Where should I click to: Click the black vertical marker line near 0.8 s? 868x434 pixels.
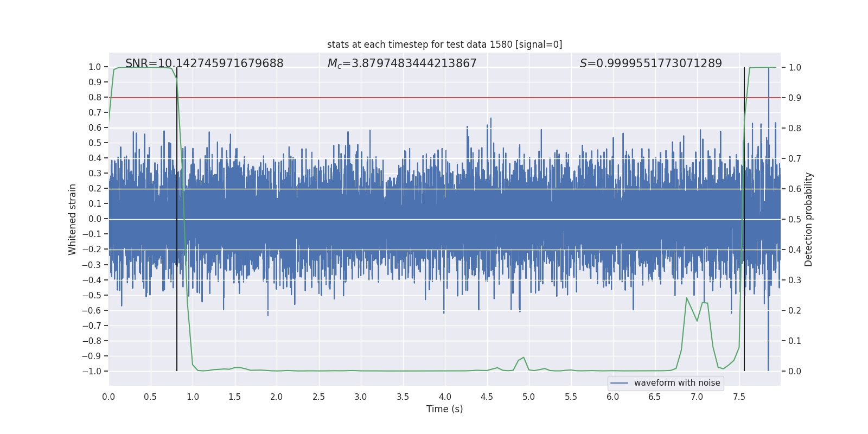pos(177,219)
